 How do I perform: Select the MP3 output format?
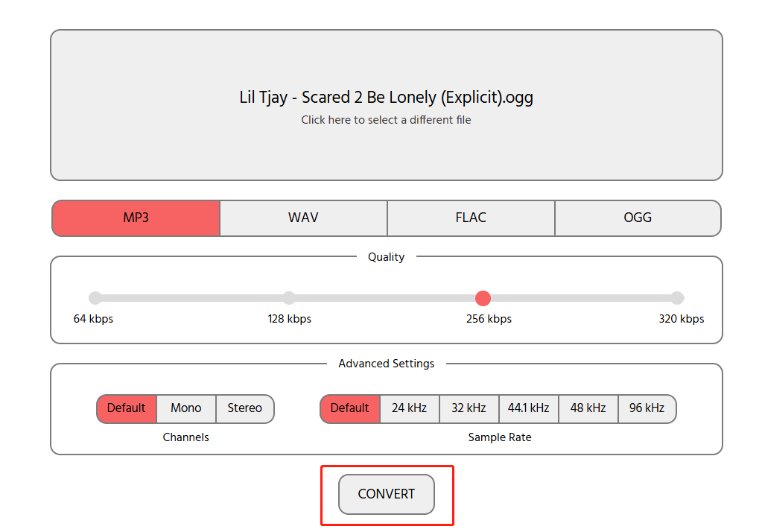point(136,218)
